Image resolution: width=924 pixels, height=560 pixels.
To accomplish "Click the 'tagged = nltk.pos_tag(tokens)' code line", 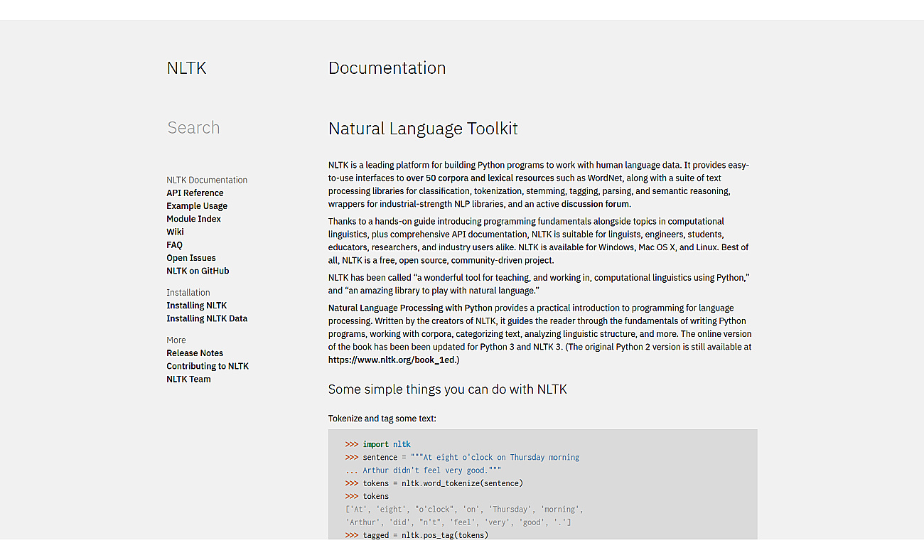I will (417, 535).
